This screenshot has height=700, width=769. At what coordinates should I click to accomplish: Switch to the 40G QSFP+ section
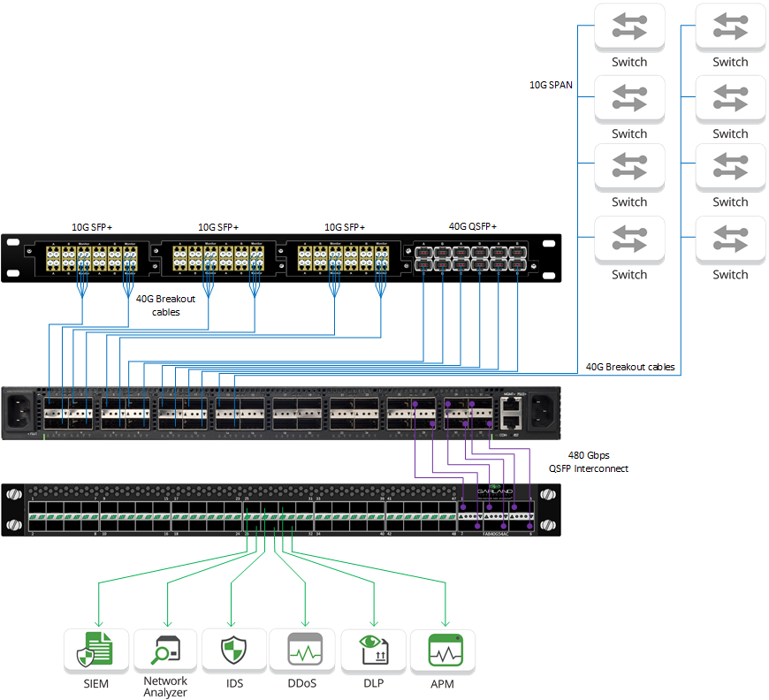point(471,226)
